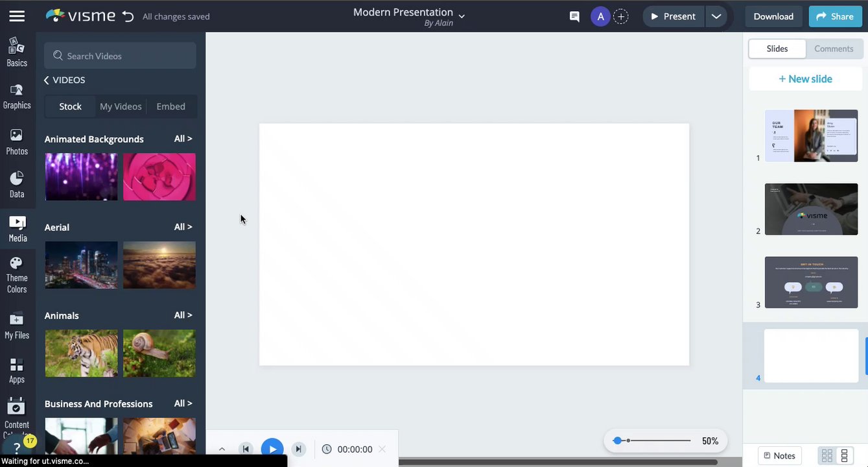Image resolution: width=868 pixels, height=467 pixels.
Task: Show all Business And Professions videos
Action: [x=183, y=403]
